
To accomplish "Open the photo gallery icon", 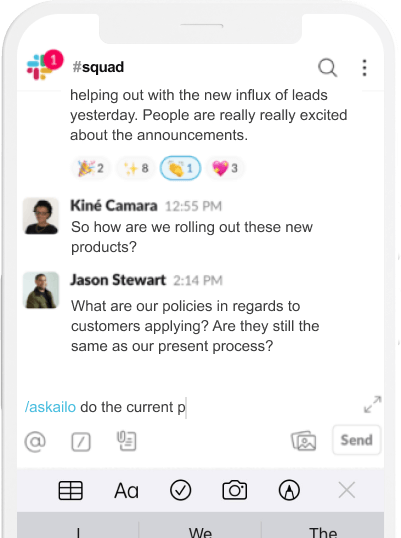I will pos(304,441).
